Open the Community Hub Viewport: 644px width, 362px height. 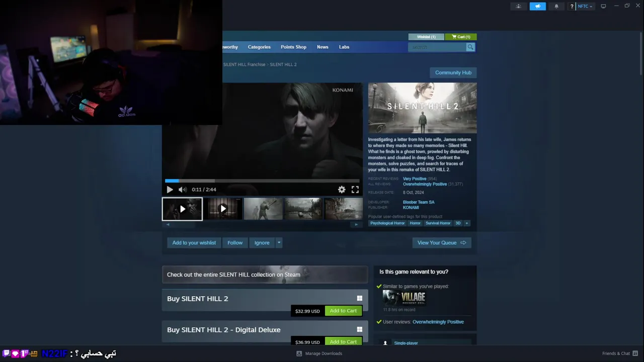pos(453,72)
